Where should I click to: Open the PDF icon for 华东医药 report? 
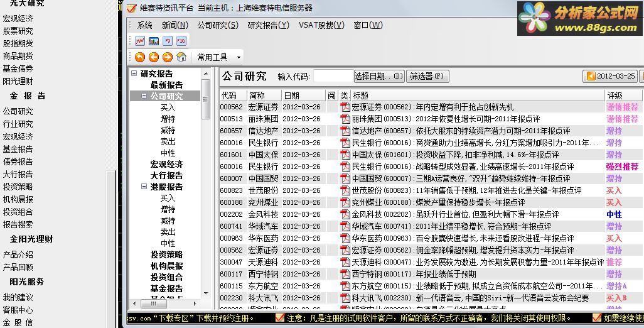(x=345, y=238)
